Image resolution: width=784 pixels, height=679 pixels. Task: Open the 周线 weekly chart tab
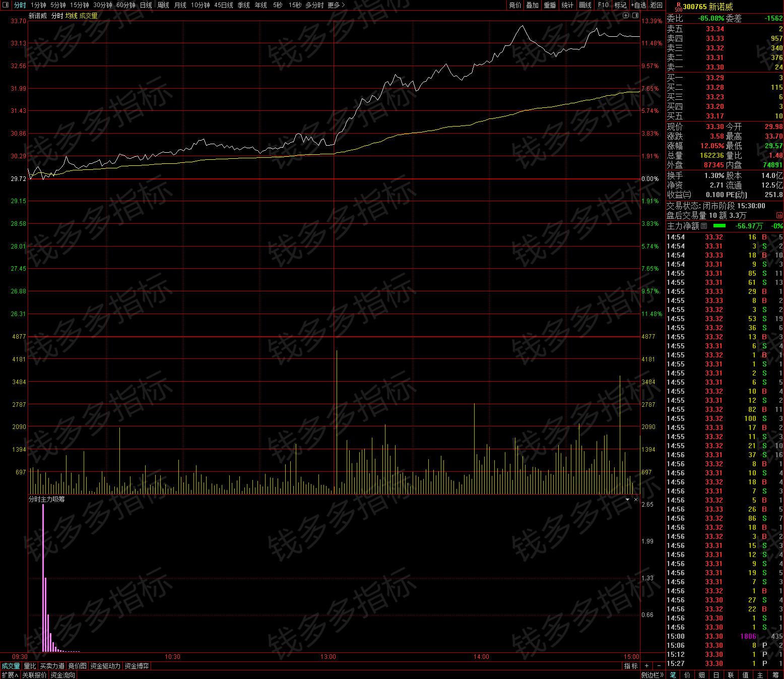163,5
